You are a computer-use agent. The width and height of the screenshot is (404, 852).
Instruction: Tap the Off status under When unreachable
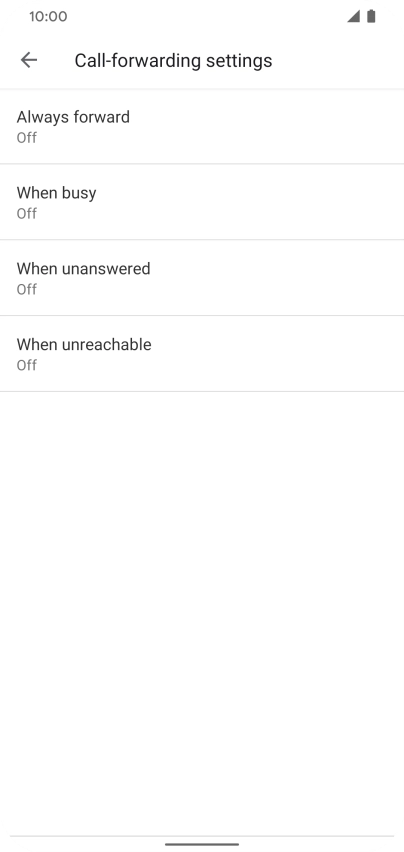click(x=27, y=365)
